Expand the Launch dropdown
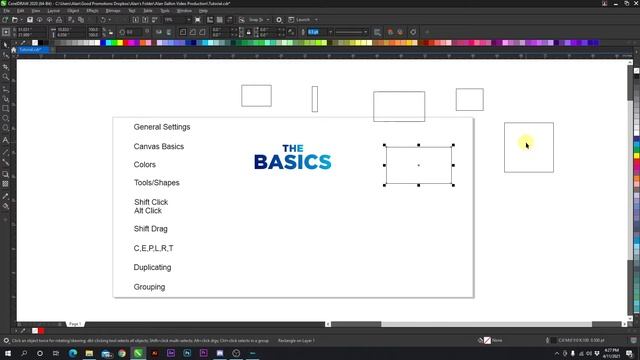The width and height of the screenshot is (640, 360). [x=316, y=20]
